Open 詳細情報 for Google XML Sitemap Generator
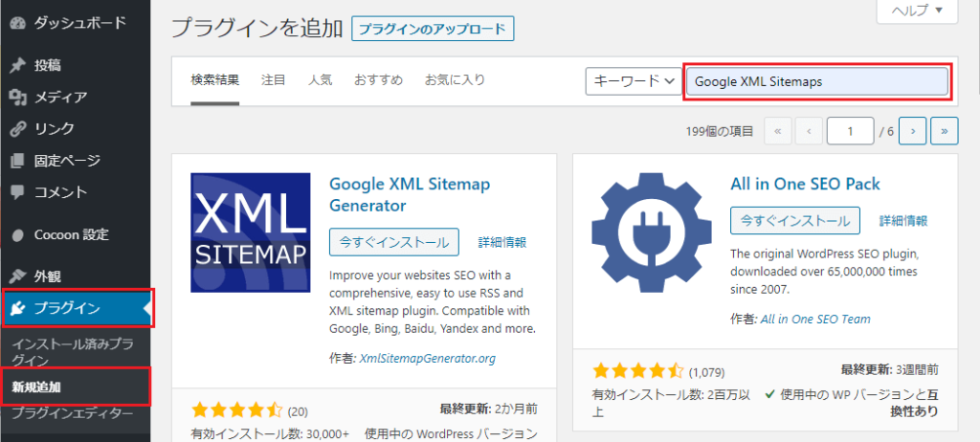Image resolution: width=980 pixels, height=442 pixels. pos(501,242)
